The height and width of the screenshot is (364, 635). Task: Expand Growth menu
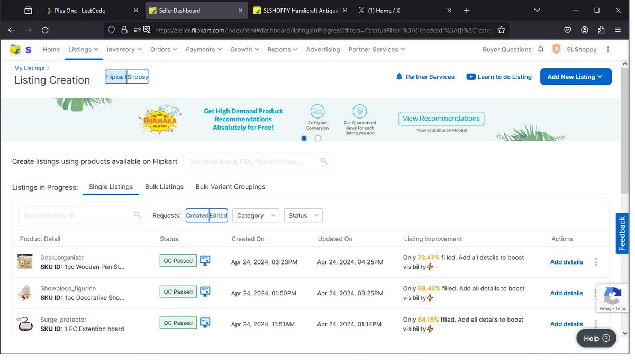[x=244, y=49]
